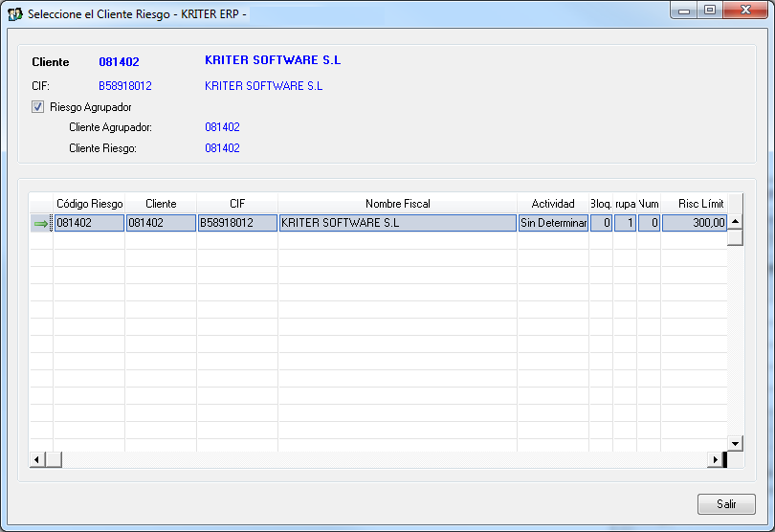Toggle the Riesgo Agrupador checkbox
The height and width of the screenshot is (532, 775).
click(x=37, y=107)
